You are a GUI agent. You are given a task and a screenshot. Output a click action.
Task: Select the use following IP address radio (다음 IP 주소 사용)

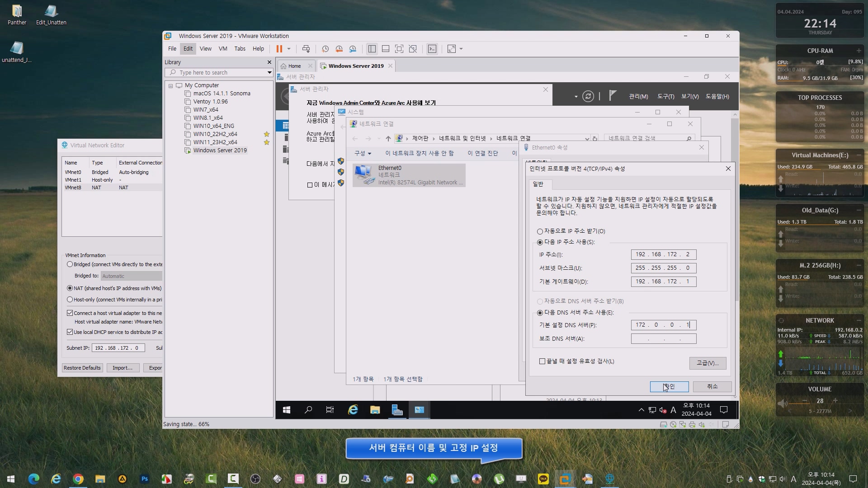coord(540,242)
